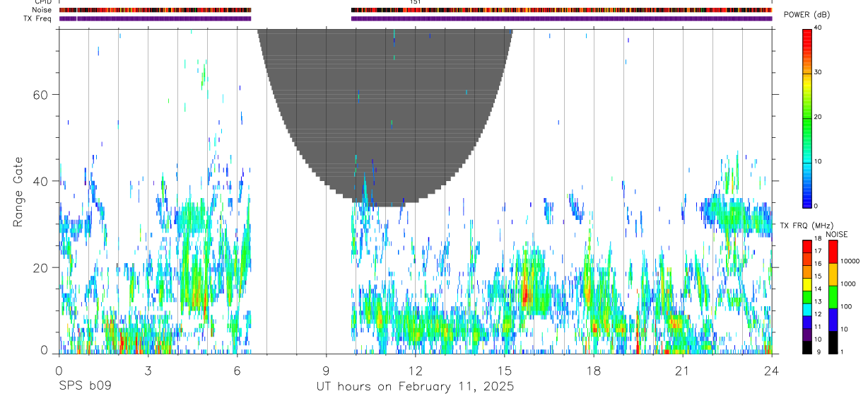
Task: Click the 15 hour tick on time axis
Action: (x=504, y=369)
